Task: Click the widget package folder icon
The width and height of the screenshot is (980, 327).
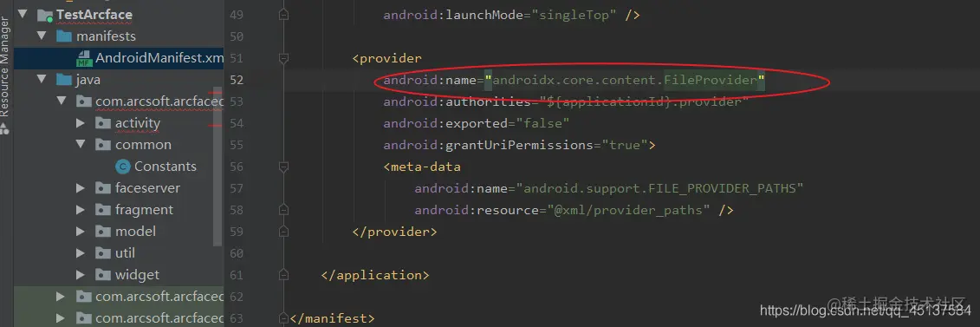Action: [103, 274]
